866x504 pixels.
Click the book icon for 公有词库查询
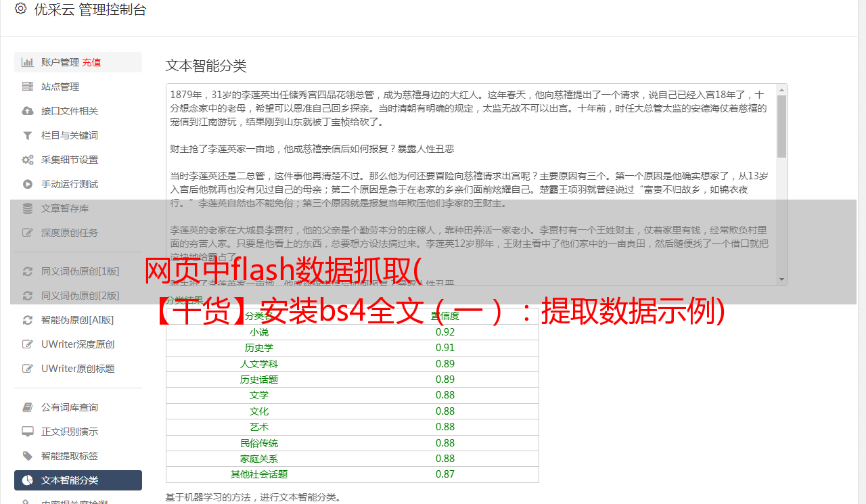(x=28, y=407)
